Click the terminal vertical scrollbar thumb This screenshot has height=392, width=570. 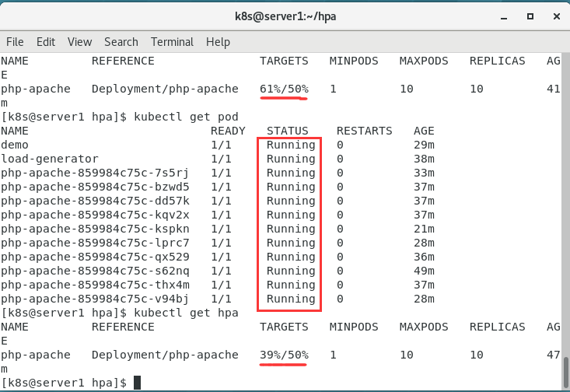point(565,373)
